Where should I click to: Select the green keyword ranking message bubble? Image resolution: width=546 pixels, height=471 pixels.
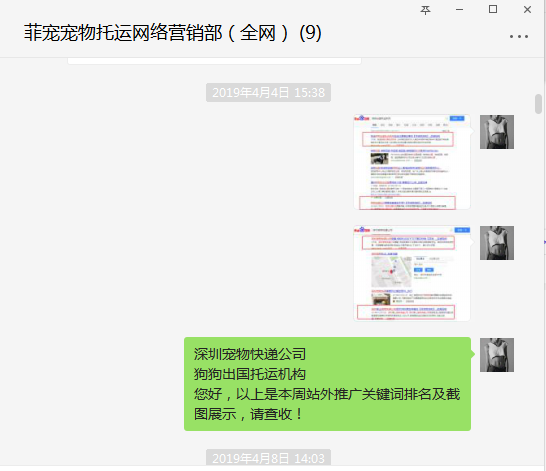(327, 384)
